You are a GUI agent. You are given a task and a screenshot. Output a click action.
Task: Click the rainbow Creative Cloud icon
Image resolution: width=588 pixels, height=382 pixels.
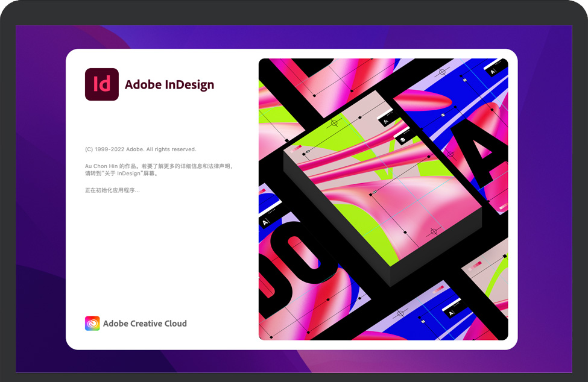pos(92,324)
